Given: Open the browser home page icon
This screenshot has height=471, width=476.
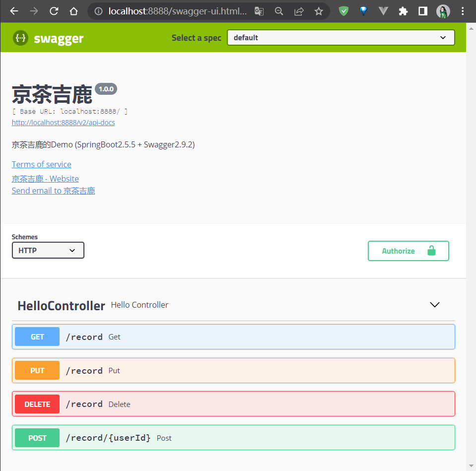Looking at the screenshot, I should (x=73, y=11).
